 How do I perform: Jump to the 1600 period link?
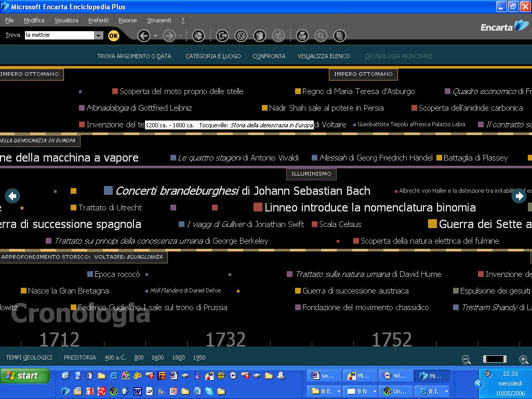point(158,357)
